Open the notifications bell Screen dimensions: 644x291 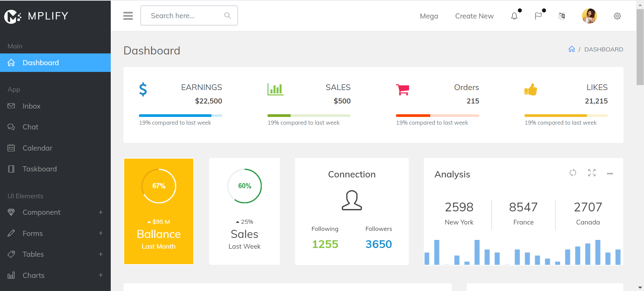(514, 16)
